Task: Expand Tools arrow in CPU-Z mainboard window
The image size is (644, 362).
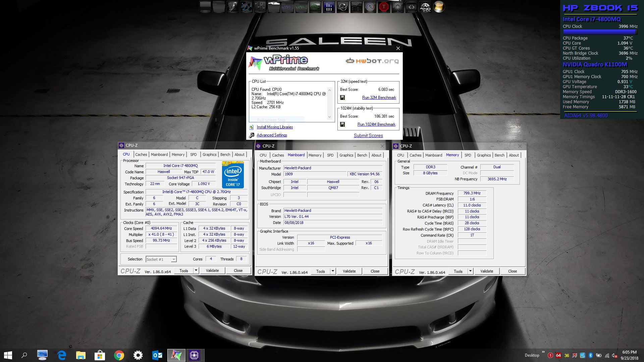Action: pyautogui.click(x=333, y=271)
